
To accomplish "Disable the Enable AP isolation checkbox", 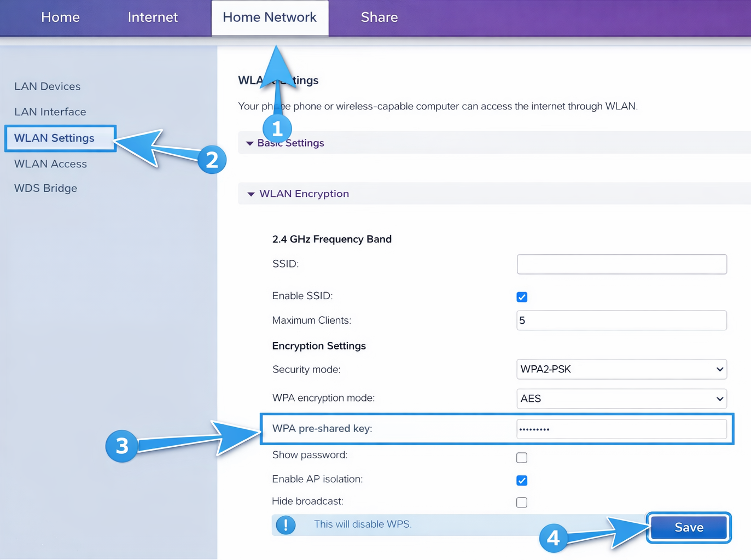I will click(522, 481).
